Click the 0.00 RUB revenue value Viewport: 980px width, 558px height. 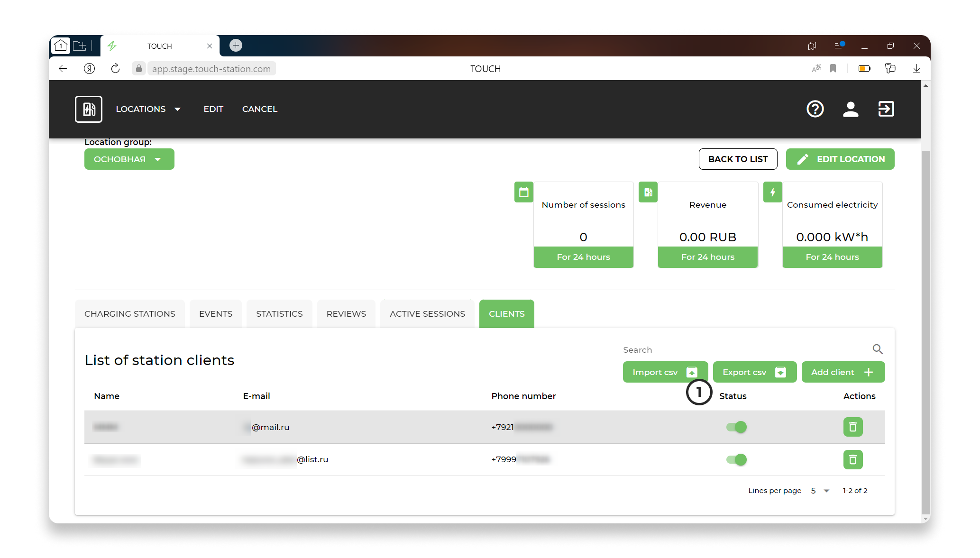click(708, 237)
